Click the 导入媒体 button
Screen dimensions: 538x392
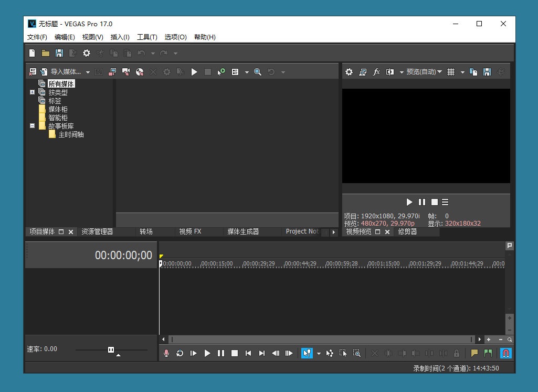click(x=65, y=72)
